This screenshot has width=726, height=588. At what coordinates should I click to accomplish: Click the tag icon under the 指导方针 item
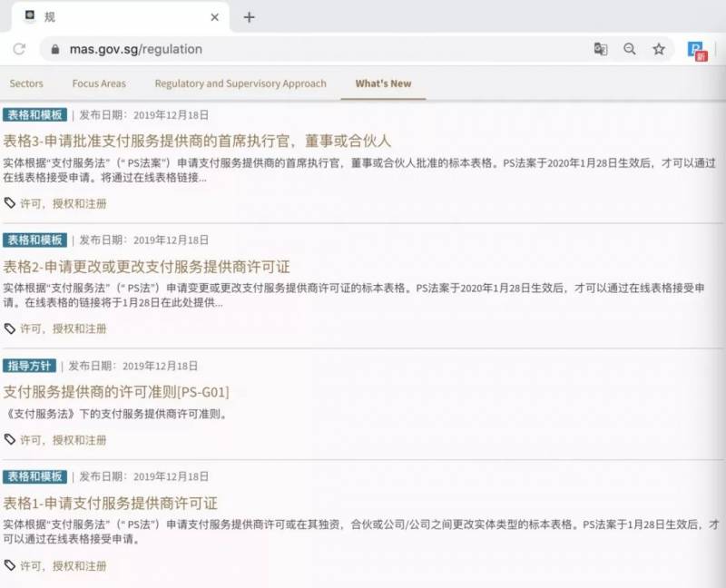point(9,439)
